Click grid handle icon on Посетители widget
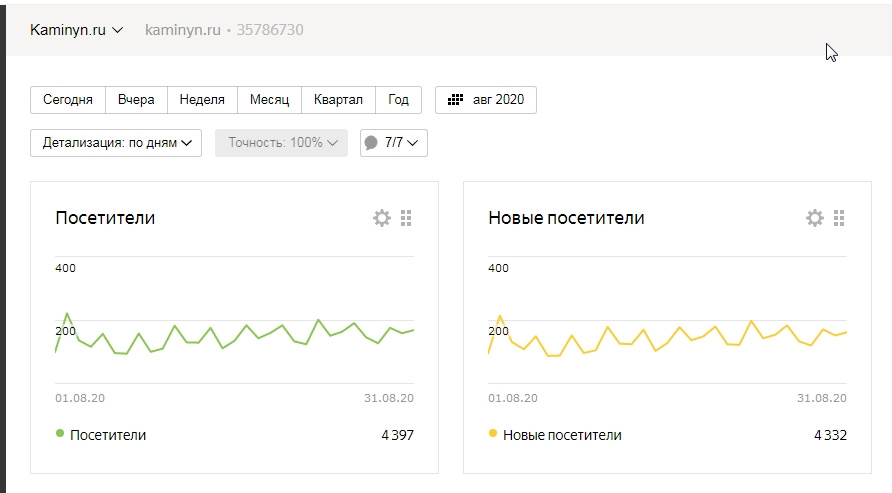 point(406,218)
